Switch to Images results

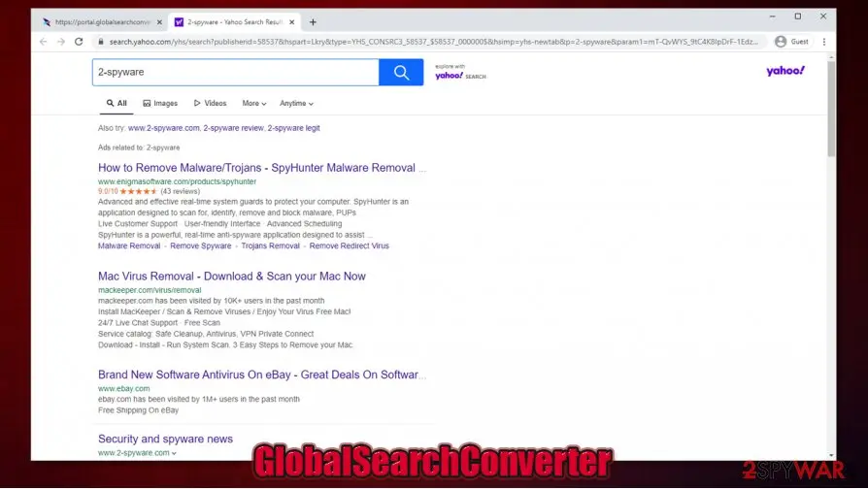point(160,104)
